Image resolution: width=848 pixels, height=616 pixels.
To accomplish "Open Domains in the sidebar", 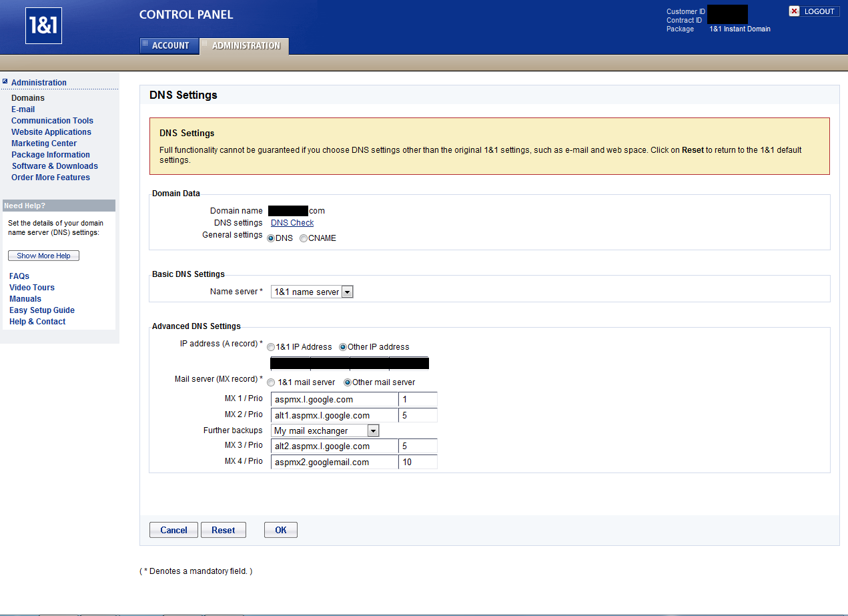I will [x=28, y=98].
